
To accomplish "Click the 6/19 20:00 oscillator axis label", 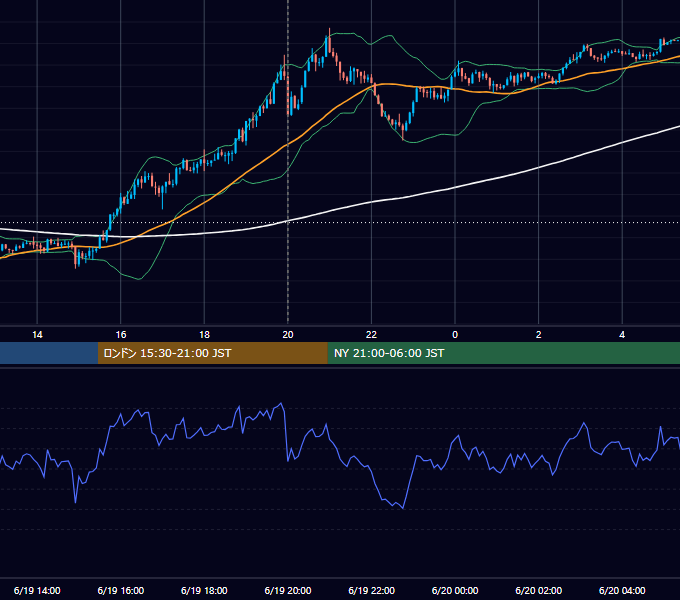I will pyautogui.click(x=288, y=590).
